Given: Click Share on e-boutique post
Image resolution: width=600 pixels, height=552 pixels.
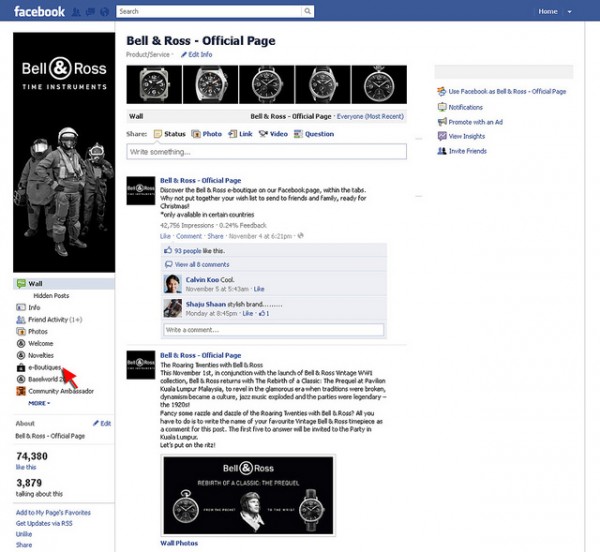Looking at the screenshot, I should [215, 236].
